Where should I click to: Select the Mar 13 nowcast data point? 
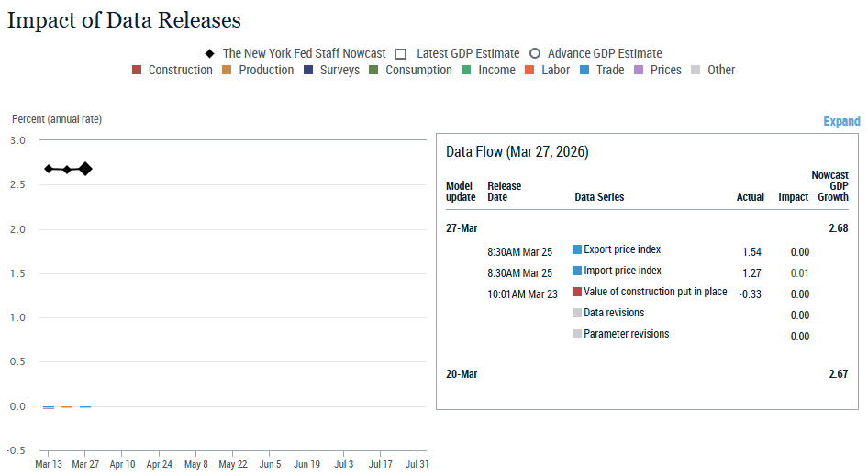(49, 169)
